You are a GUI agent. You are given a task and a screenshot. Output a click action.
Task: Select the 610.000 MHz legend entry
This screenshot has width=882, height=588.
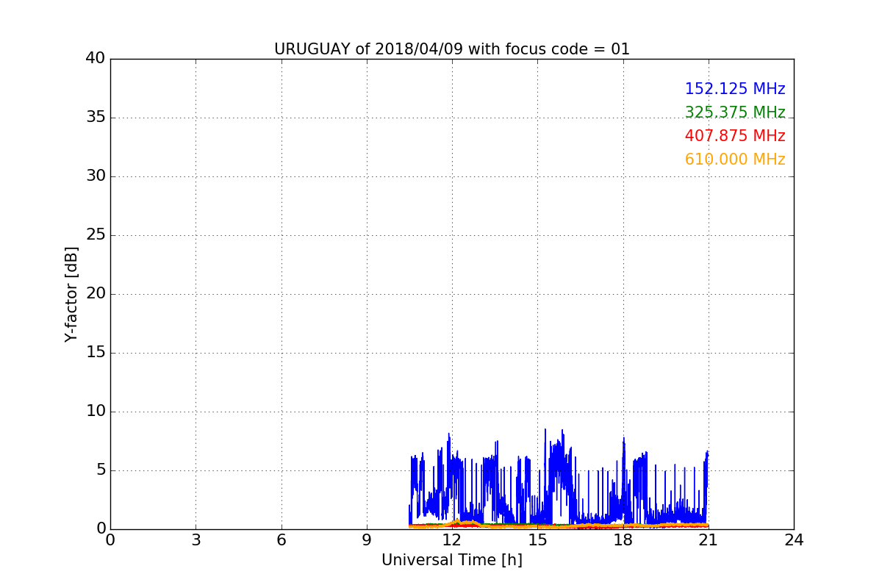[735, 159]
